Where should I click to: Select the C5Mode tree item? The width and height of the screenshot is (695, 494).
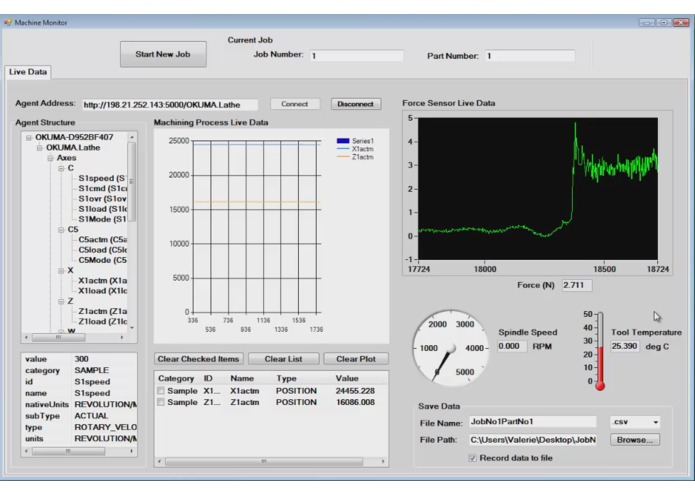pos(102,260)
